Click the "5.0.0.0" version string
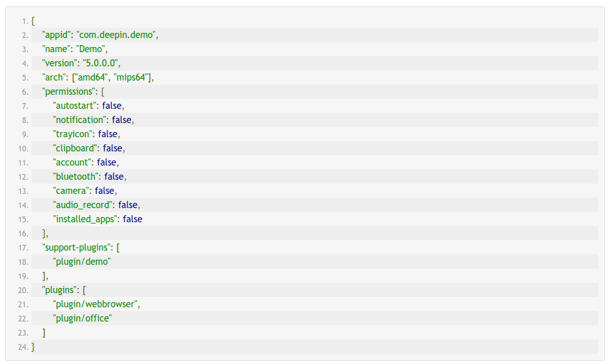Screen dimensions: 609x364 101,63
